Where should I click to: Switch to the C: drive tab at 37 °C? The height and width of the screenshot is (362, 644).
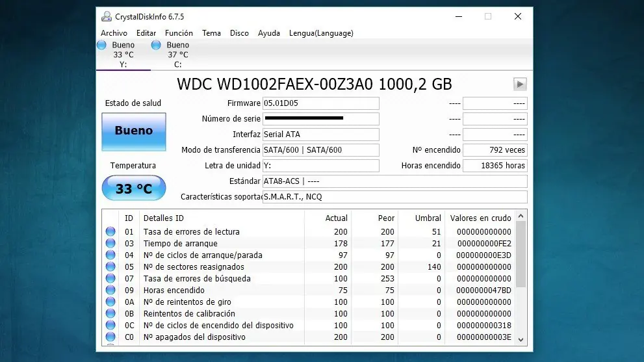[178, 55]
